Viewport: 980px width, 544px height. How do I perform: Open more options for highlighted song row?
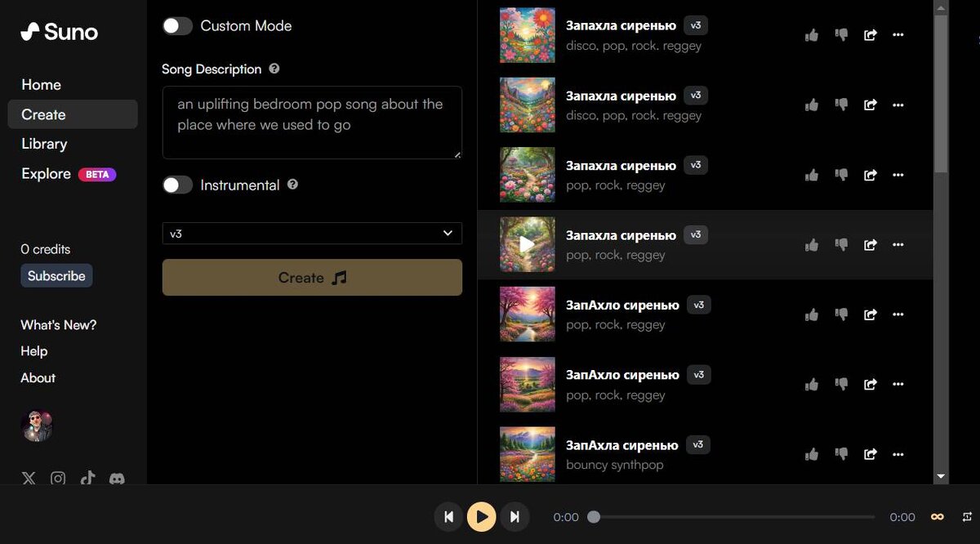(x=898, y=244)
